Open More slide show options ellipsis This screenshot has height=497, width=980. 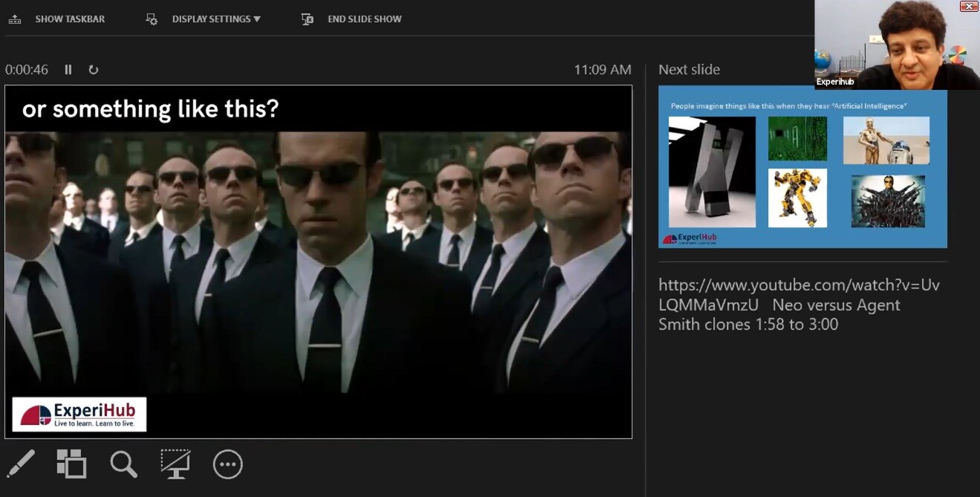tap(227, 464)
